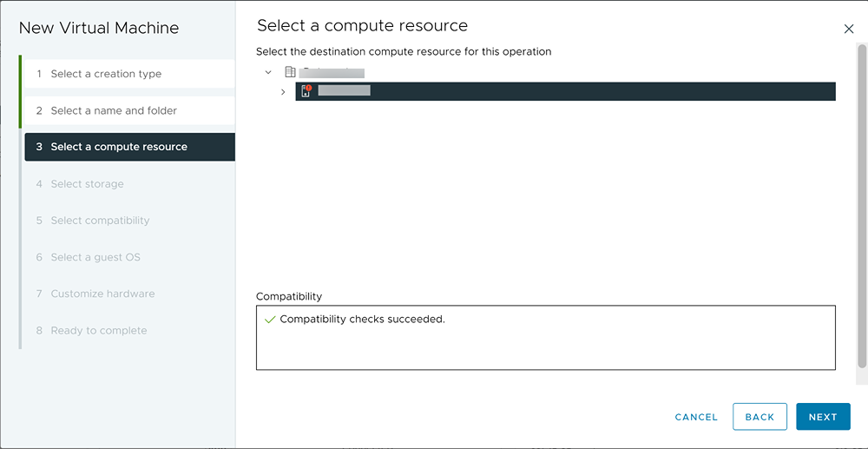Screen dimensions: 868x449
Task: Go to step 1 Select a creation type
Action: (x=106, y=74)
